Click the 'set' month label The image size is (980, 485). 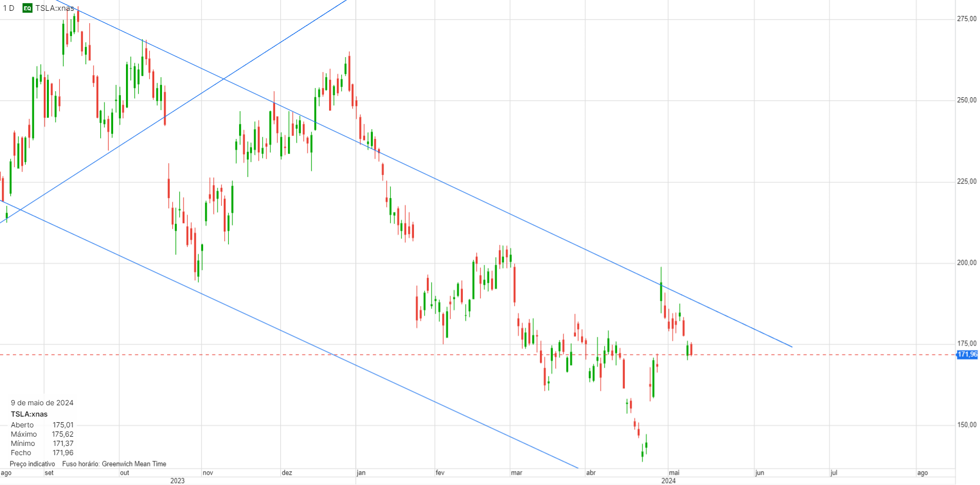tap(49, 473)
